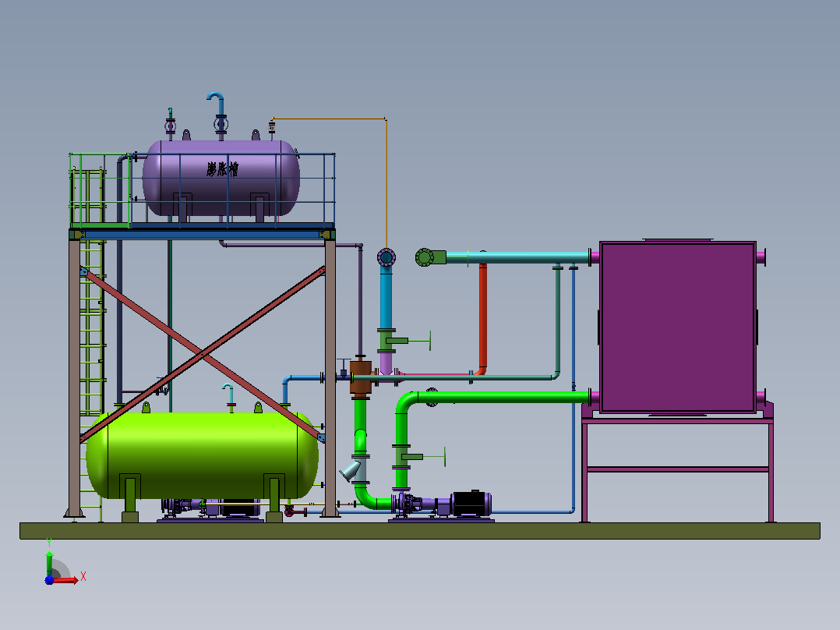840x630 pixels.
Task: Select the yellow-green access ladder
Action: [x=92, y=343]
